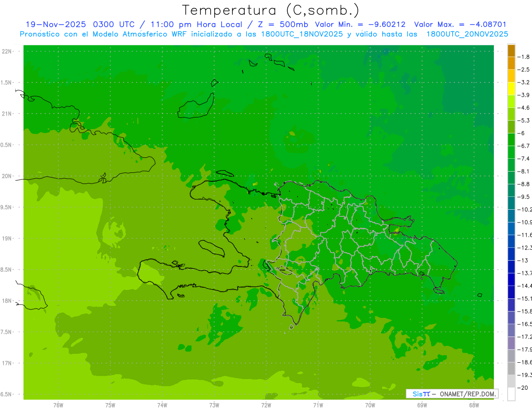Click the -17.9 colorbar value
532x411 pixels.
coord(524,349)
